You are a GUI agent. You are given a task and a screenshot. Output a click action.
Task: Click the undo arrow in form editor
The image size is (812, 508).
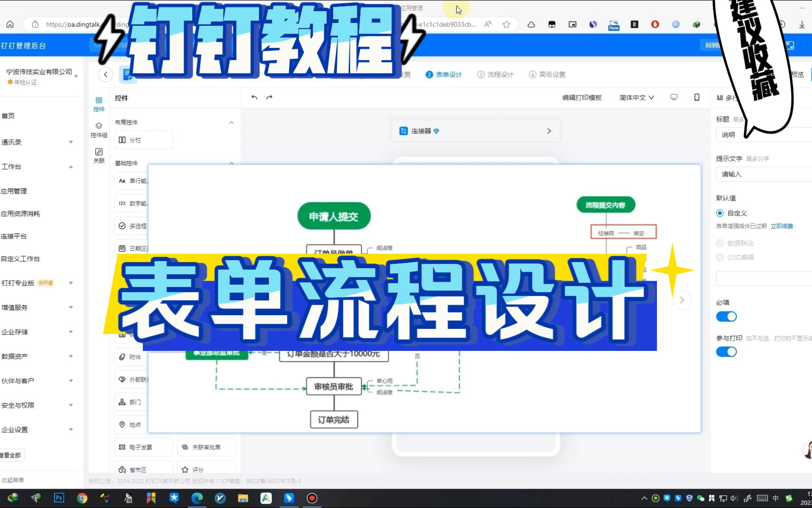point(254,97)
